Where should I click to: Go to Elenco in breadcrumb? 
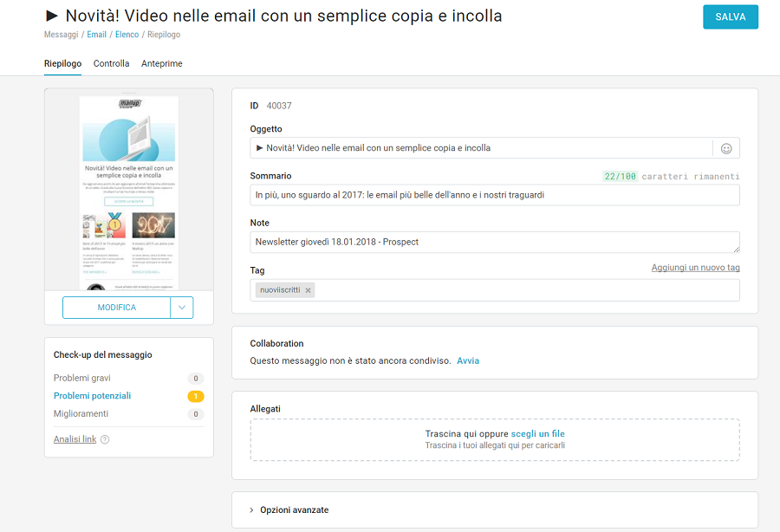(x=127, y=36)
